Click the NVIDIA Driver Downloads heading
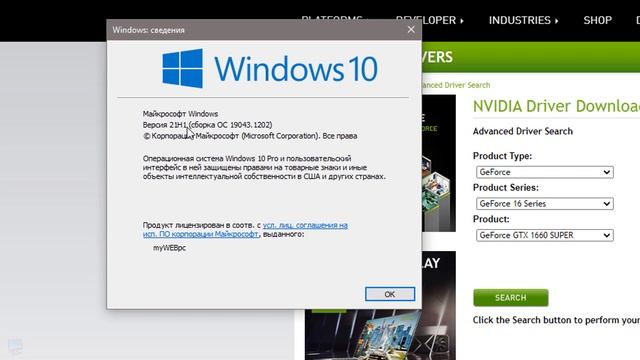The width and height of the screenshot is (640, 360). 556,106
